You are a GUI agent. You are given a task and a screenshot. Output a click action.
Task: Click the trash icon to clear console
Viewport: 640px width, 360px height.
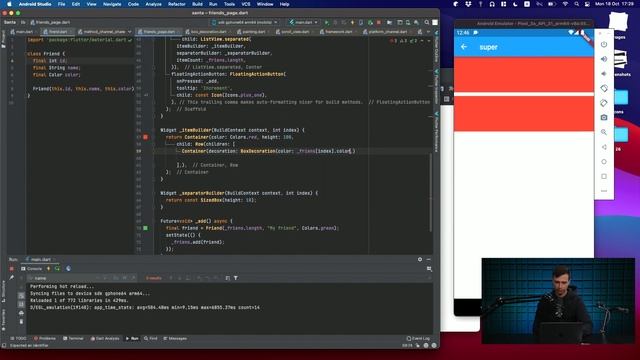click(21, 322)
